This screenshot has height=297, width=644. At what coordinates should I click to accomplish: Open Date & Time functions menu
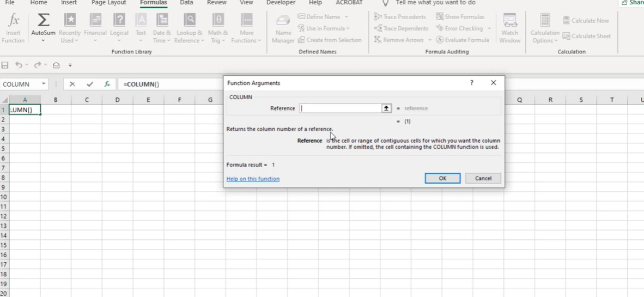pos(162,28)
